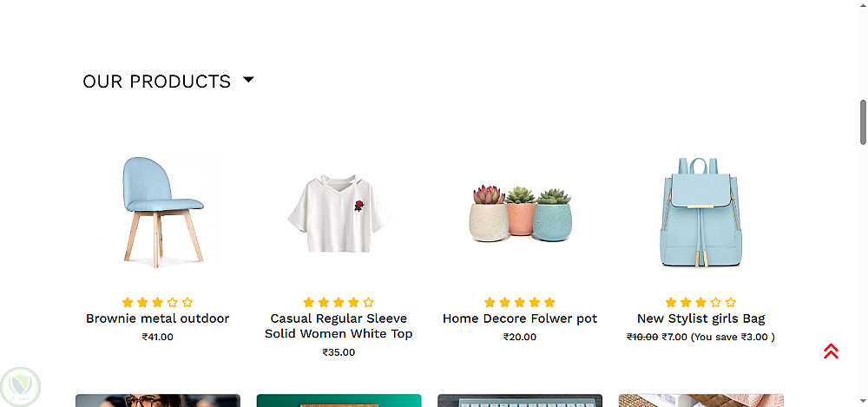The height and width of the screenshot is (407, 868).
Task: Click the green leaf logo badge
Action: pos(21,386)
